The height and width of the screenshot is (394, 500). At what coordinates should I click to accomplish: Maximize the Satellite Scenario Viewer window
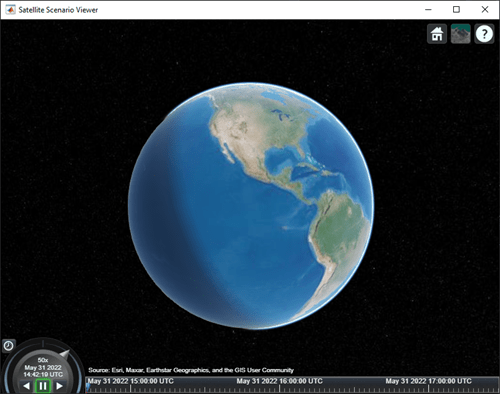coord(456,10)
